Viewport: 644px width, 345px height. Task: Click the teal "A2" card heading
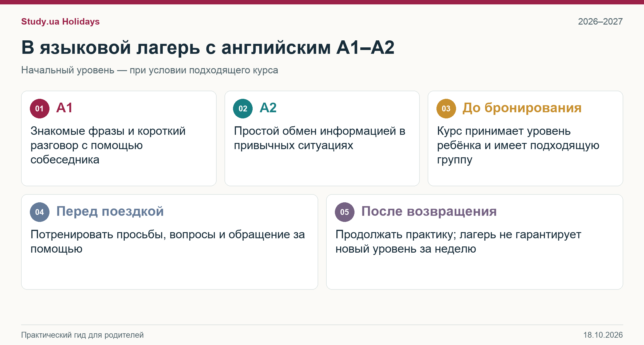pyautogui.click(x=268, y=108)
